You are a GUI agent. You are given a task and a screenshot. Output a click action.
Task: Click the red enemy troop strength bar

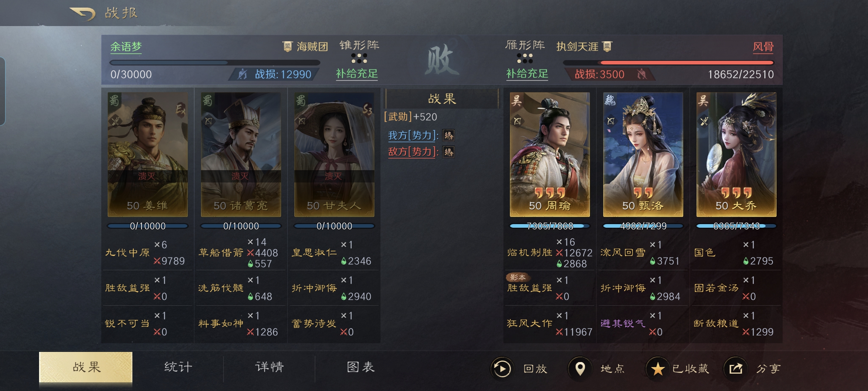pos(668,63)
